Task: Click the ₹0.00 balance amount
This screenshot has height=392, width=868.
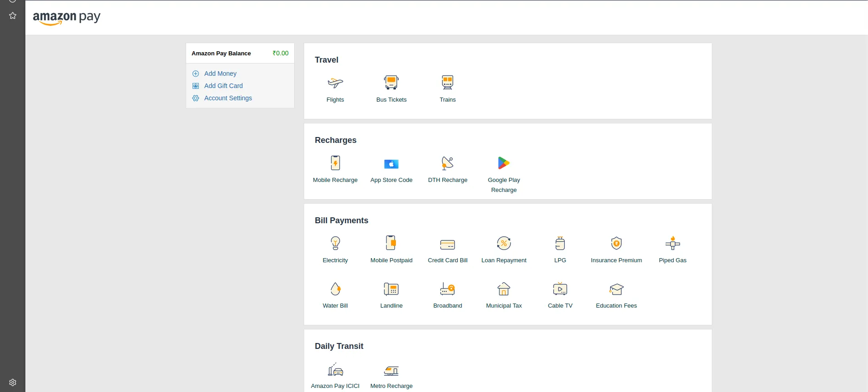Action: point(281,53)
